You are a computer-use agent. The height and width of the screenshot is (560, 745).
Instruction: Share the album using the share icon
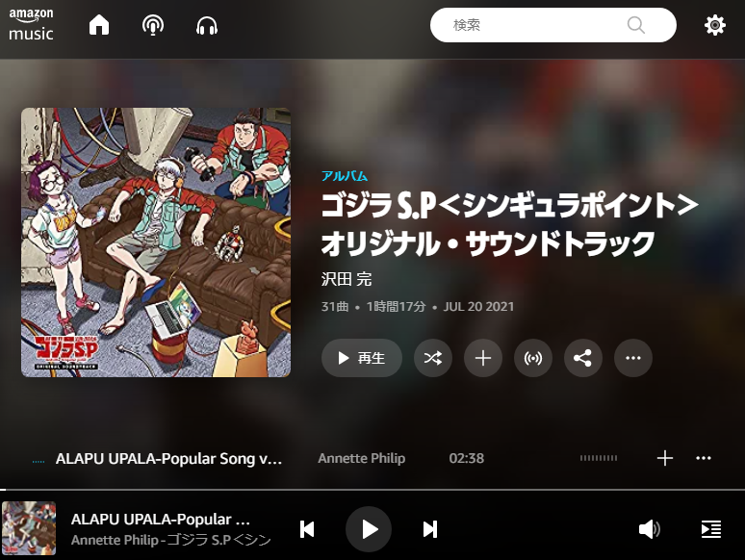(x=583, y=358)
